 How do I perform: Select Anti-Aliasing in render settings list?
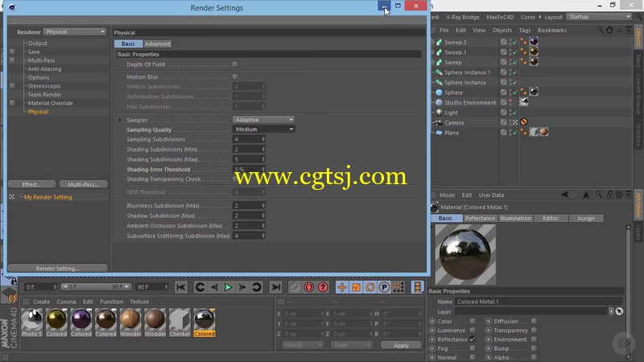(x=44, y=69)
